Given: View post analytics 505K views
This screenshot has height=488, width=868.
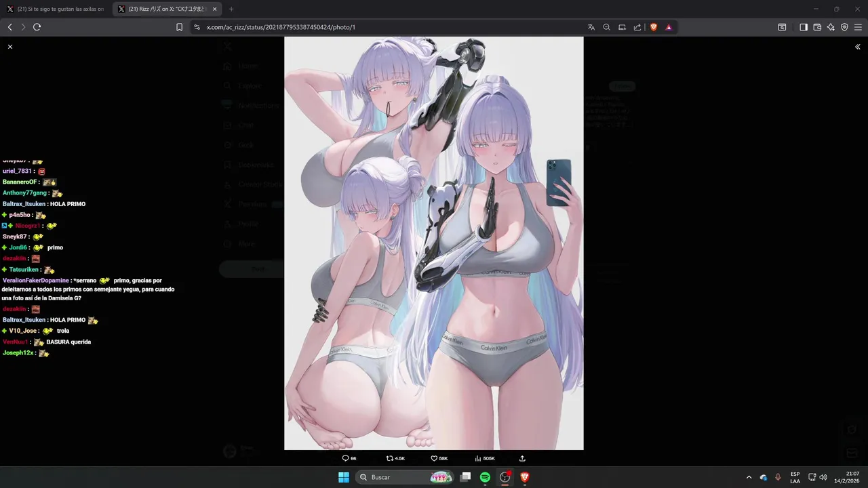Looking at the screenshot, I should click(485, 459).
